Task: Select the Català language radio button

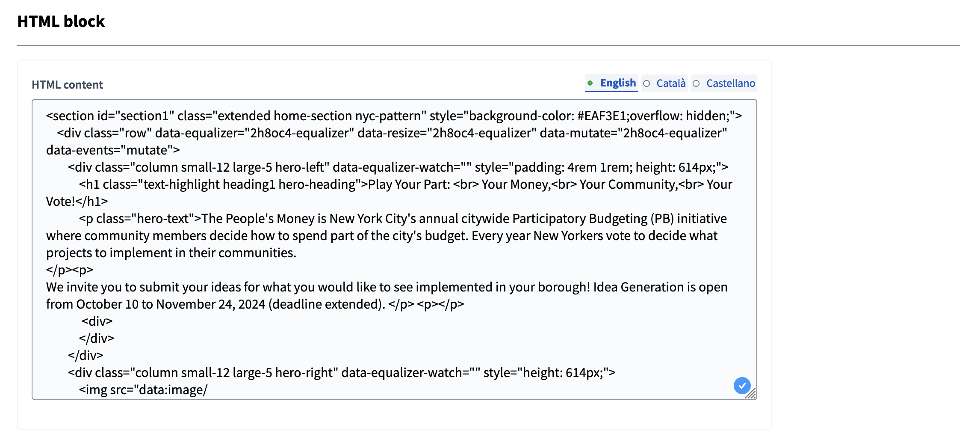Action: click(x=647, y=83)
